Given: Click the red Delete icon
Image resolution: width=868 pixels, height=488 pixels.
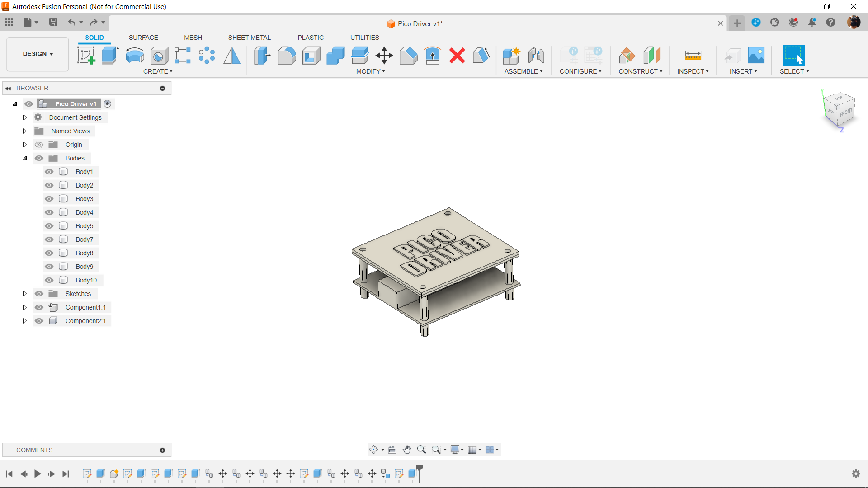Looking at the screenshot, I should point(457,56).
